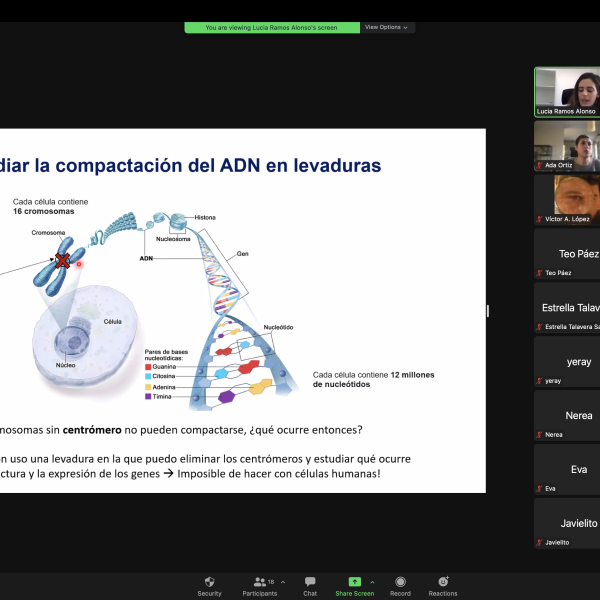The width and height of the screenshot is (600, 600).
Task: Click Ada Ortiz's muted microphone icon
Action: point(540,165)
